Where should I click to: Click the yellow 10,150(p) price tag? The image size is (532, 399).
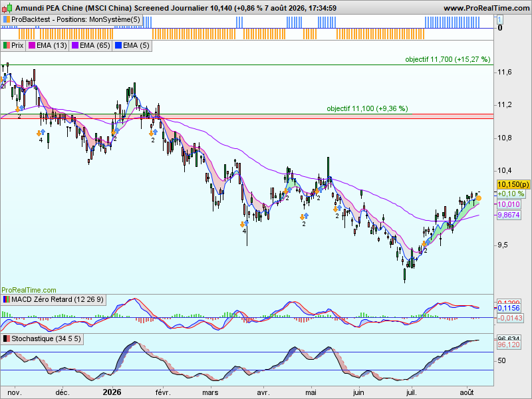(513, 185)
